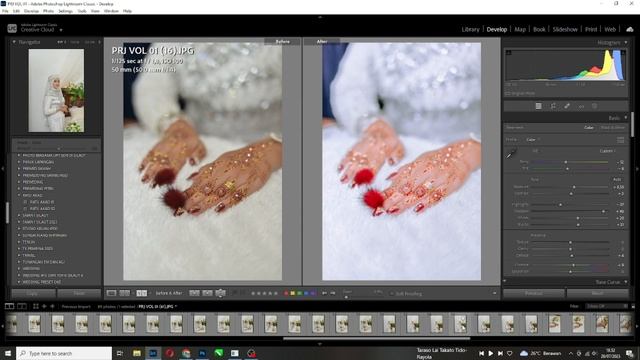The height and width of the screenshot is (360, 640).
Task: Open the Creative Cloud identity plate dropdown
Action: (x=61, y=30)
